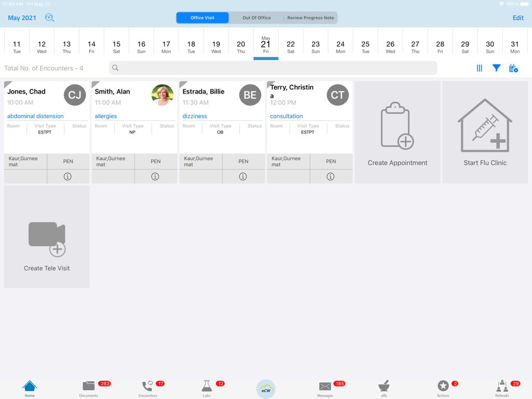Tap the Edit button at top right

point(518,18)
